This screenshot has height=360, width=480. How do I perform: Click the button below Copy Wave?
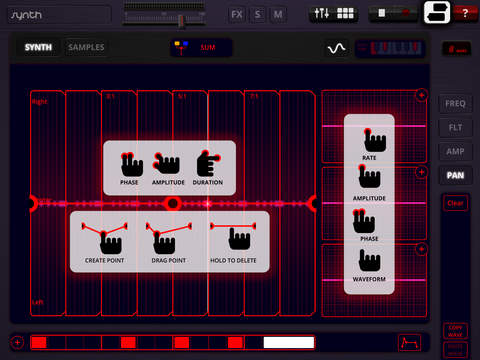[x=455, y=349]
